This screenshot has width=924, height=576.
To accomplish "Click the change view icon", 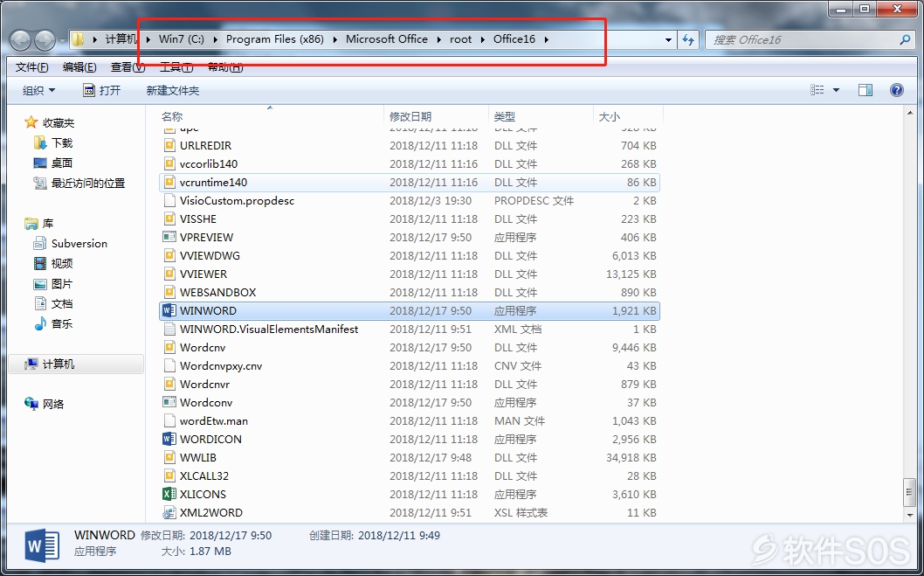I will tap(817, 90).
